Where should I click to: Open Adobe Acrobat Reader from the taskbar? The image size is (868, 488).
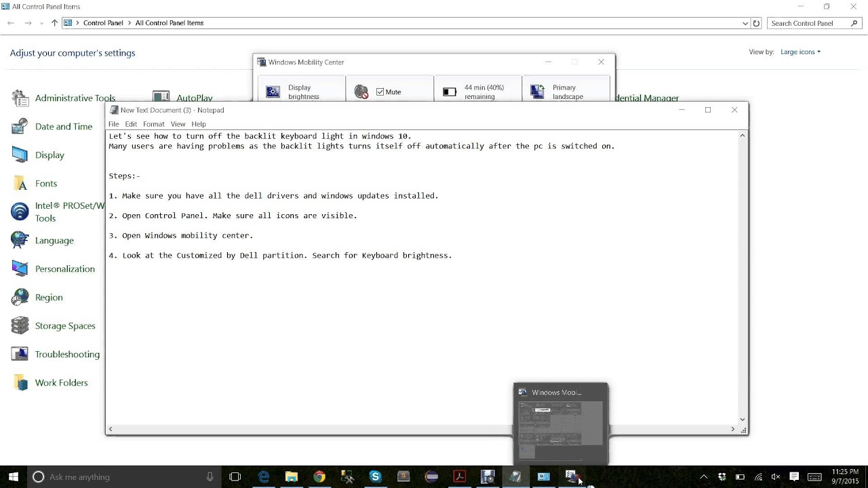point(459,476)
